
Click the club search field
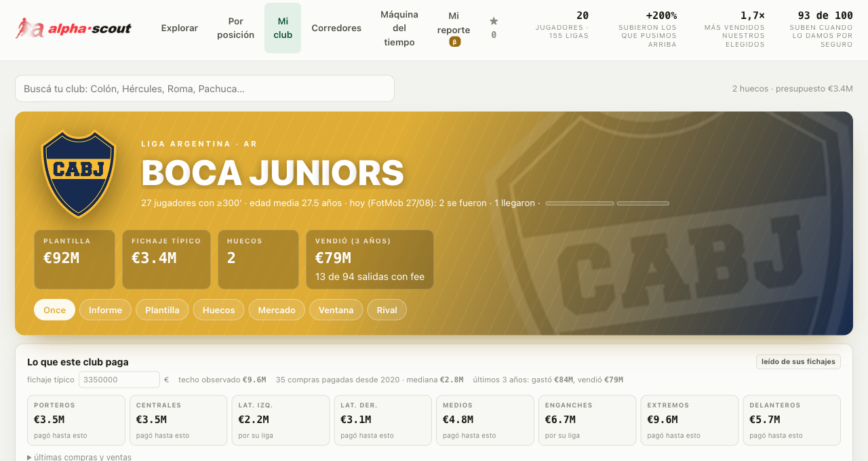(205, 89)
